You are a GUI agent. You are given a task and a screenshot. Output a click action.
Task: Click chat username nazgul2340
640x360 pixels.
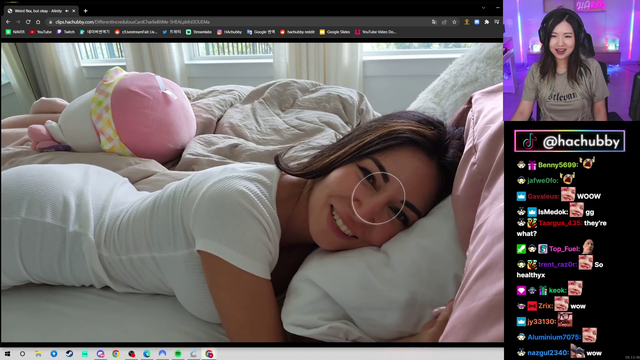coord(548,353)
